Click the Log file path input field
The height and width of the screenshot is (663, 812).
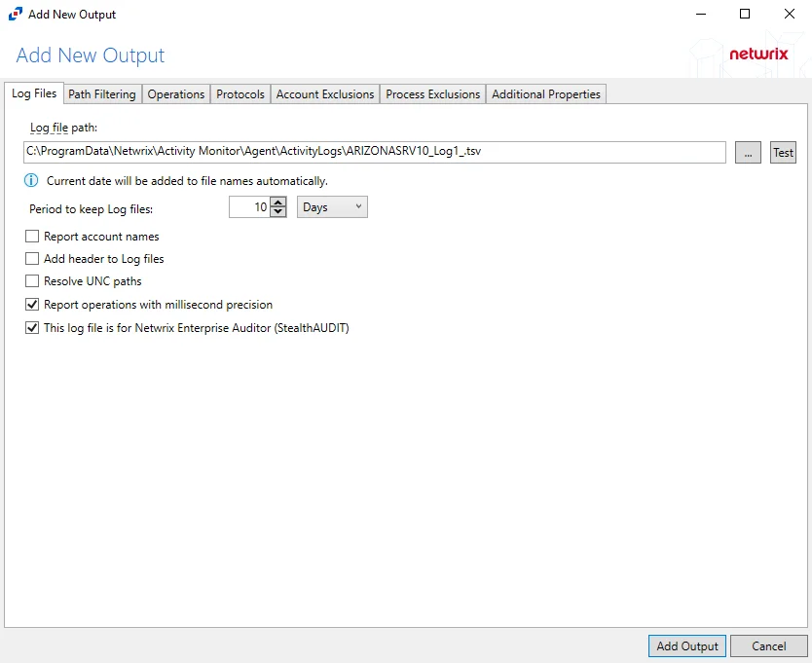click(x=375, y=152)
